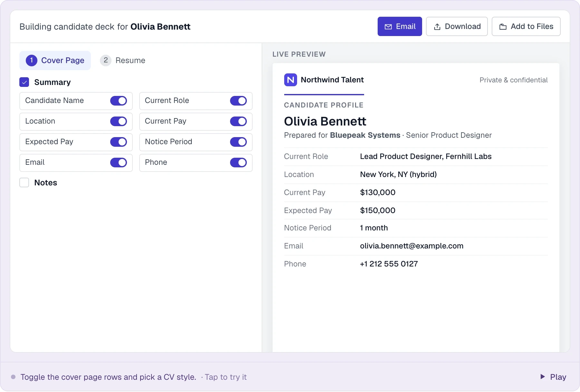Click New York, NY (hybrid) value
This screenshot has height=392, width=580.
tap(398, 174)
